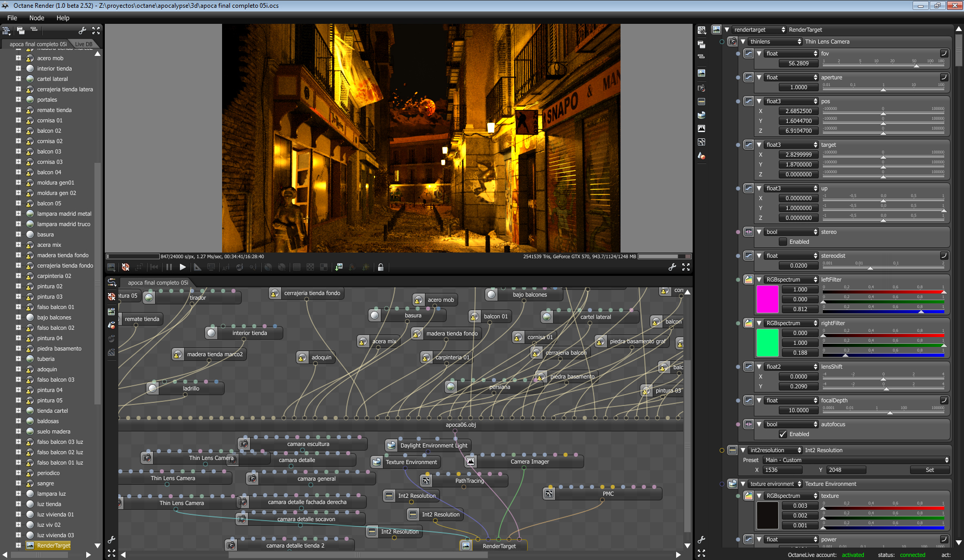Image resolution: width=964 pixels, height=560 pixels.
Task: Switch to the Live DB tab
Action: [84, 44]
